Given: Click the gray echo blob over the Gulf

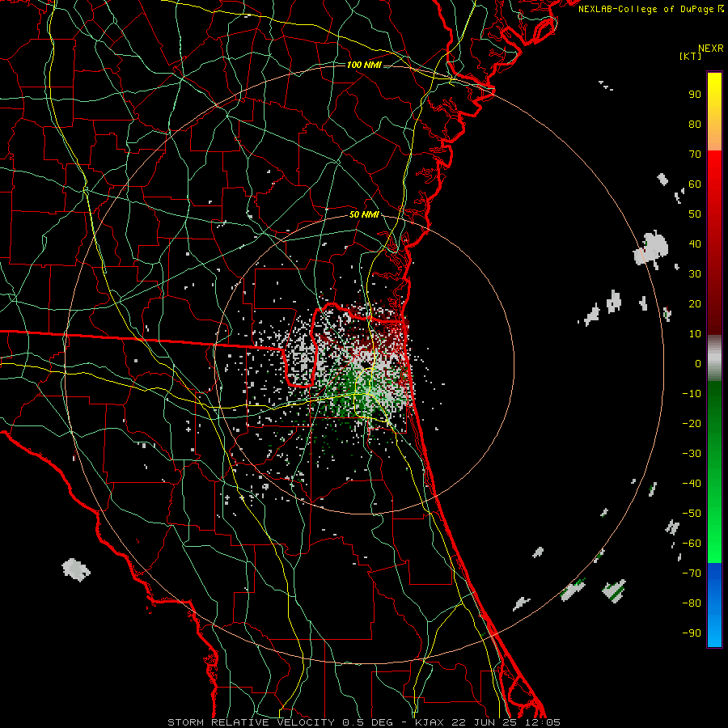Looking at the screenshot, I should [x=76, y=569].
